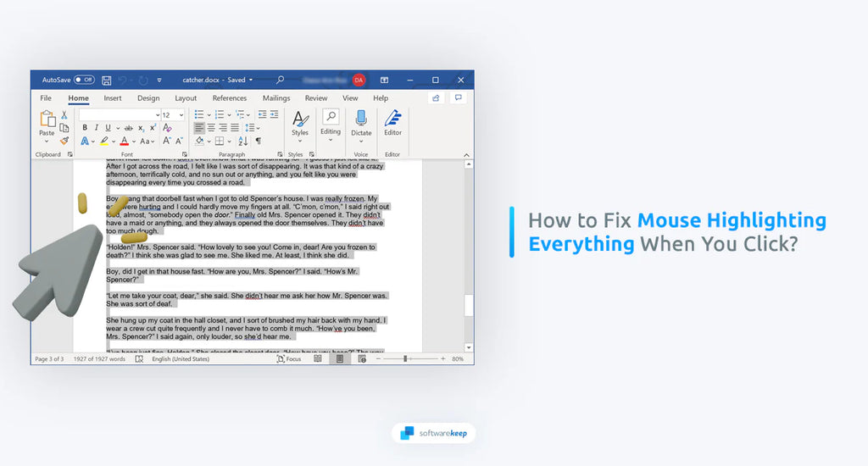868x466 pixels.
Task: Select the Format Painter brush
Action: (64, 141)
